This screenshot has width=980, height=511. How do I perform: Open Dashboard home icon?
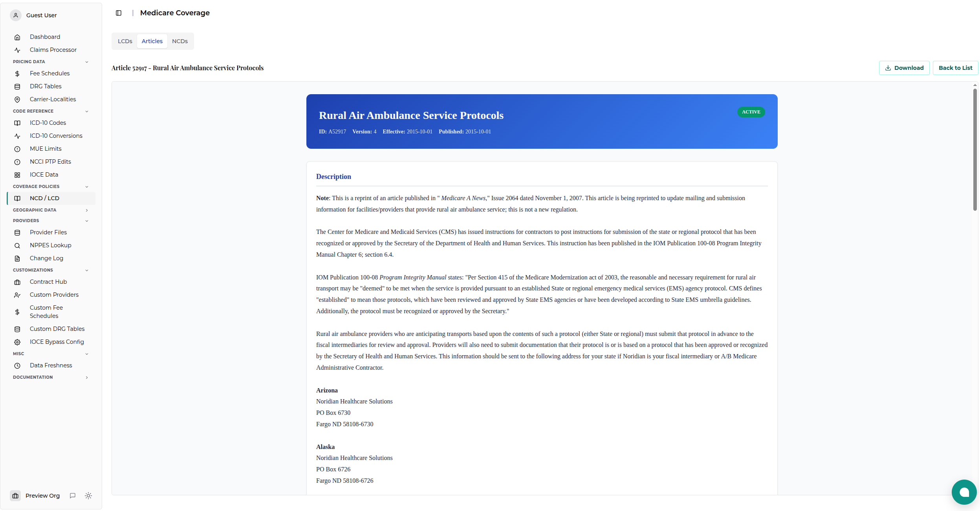pyautogui.click(x=17, y=37)
